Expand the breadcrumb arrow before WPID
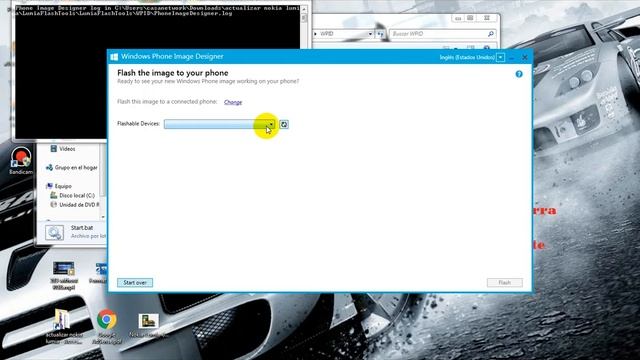Image resolution: width=640 pixels, height=360 pixels. point(315,34)
